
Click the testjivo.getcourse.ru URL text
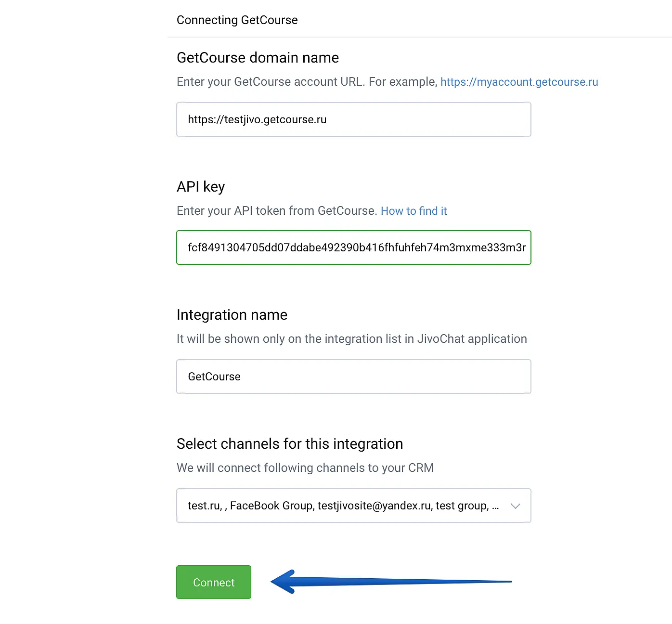click(x=257, y=119)
